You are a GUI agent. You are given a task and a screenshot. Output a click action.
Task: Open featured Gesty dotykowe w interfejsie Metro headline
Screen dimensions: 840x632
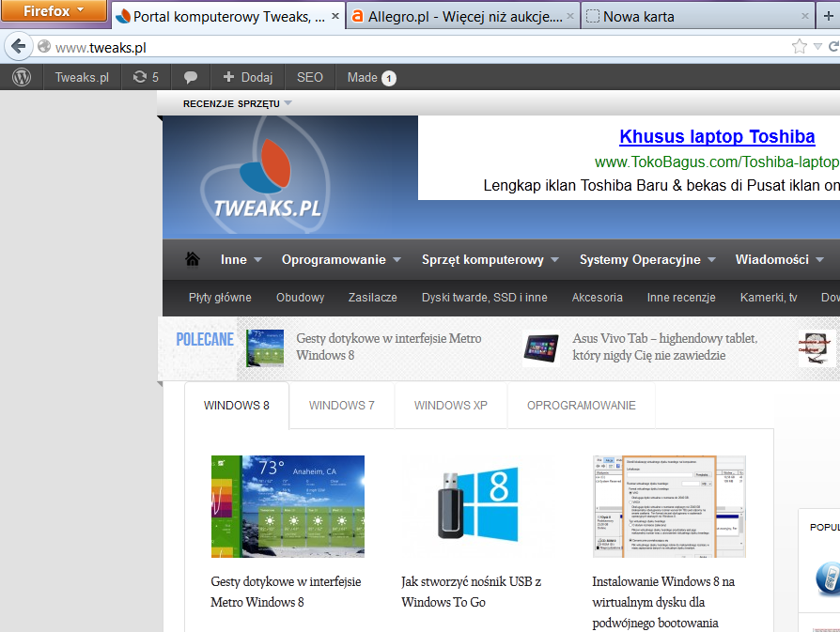click(389, 347)
